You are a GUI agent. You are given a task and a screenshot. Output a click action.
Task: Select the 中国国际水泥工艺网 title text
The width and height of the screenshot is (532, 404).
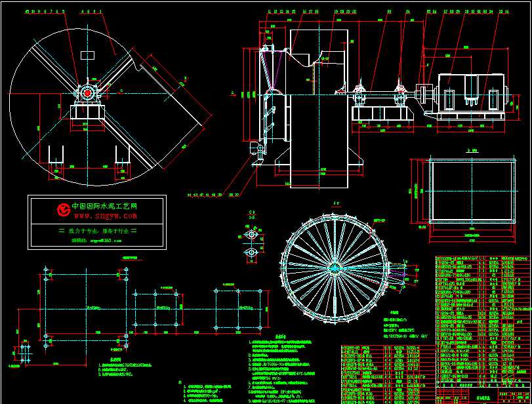pyautogui.click(x=109, y=206)
